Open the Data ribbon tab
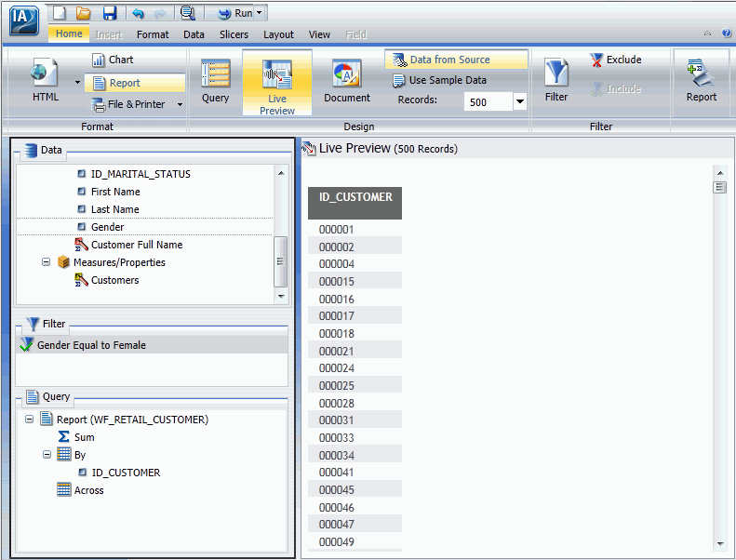The width and height of the screenshot is (736, 560). tap(194, 34)
